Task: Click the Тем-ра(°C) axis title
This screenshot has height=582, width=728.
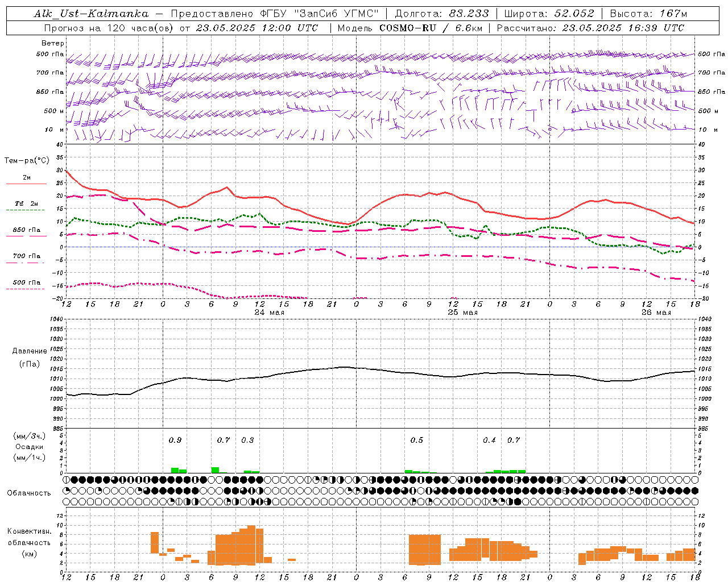Action: tap(27, 161)
